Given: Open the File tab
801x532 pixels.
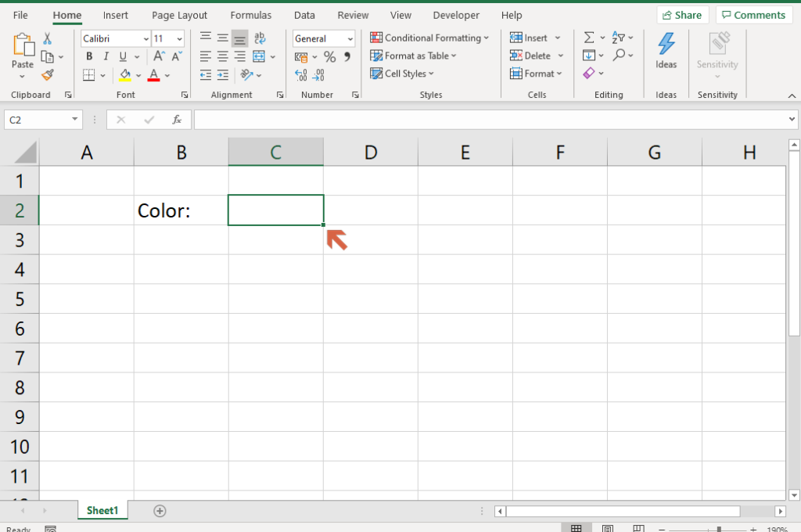Looking at the screenshot, I should coord(20,16).
